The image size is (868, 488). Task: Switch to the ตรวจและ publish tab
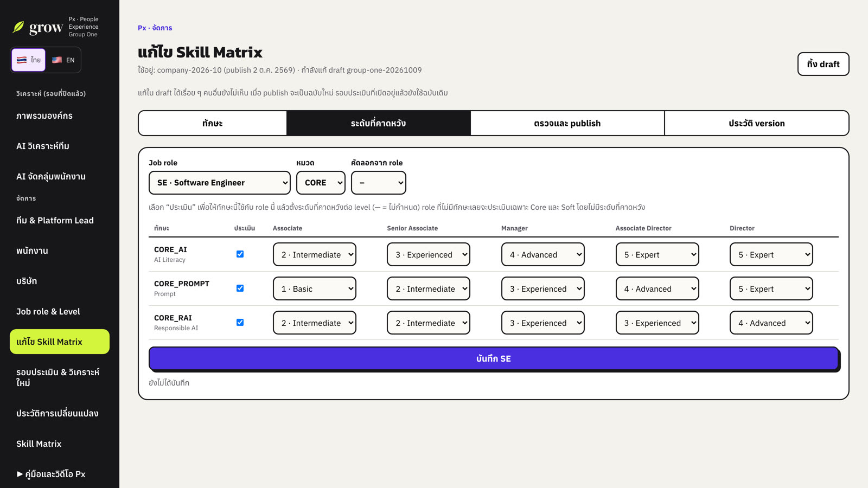pyautogui.click(x=567, y=123)
